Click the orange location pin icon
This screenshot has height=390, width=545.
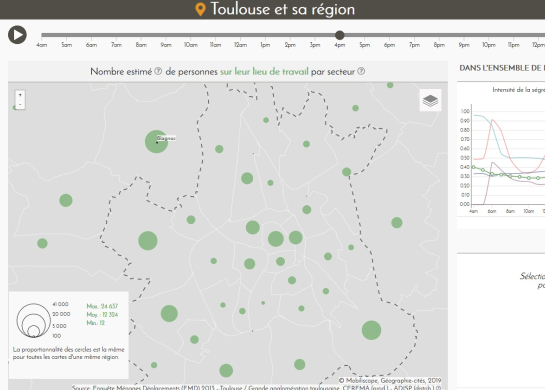point(201,9)
